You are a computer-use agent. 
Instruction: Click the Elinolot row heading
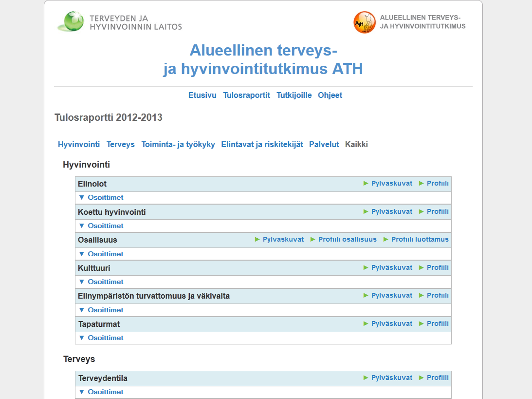[x=92, y=184]
